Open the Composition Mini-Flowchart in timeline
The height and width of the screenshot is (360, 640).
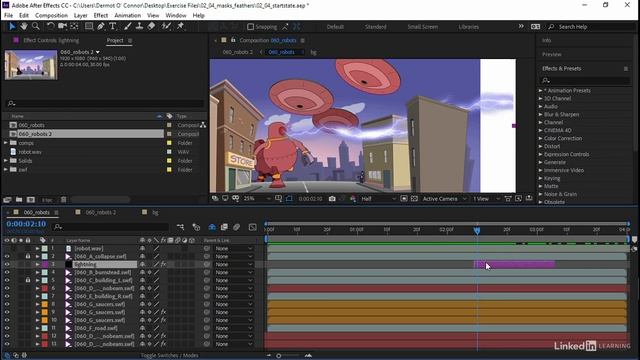pos(180,227)
